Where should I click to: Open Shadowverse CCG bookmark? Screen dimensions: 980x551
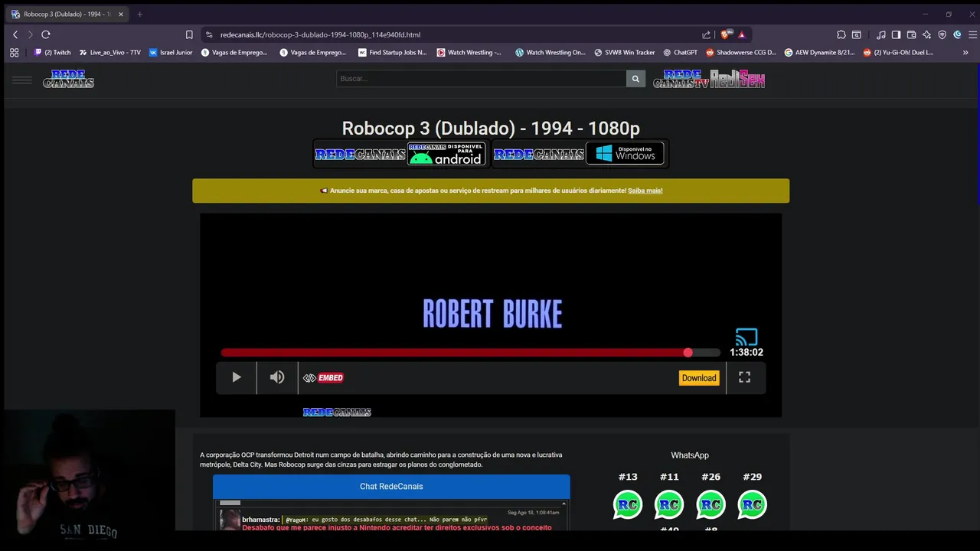pyautogui.click(x=740, y=53)
